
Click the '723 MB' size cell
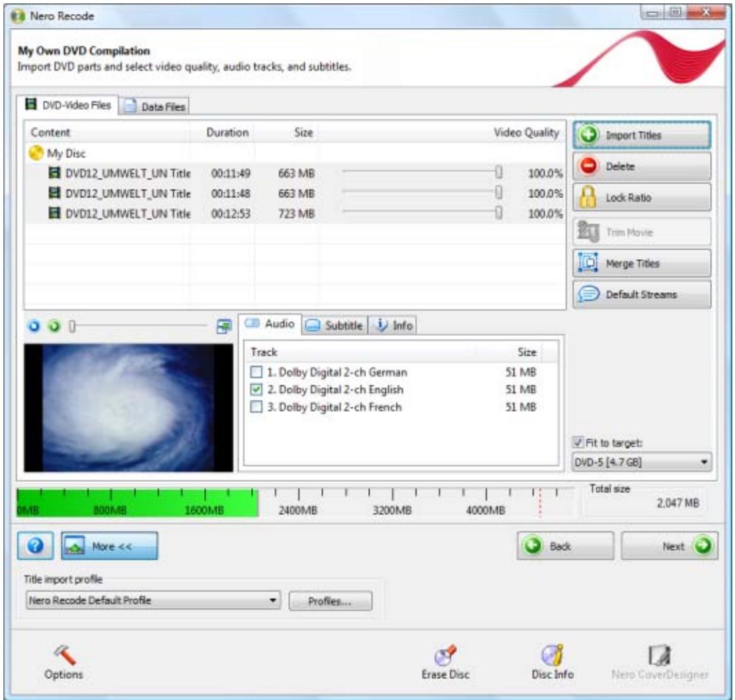[296, 214]
